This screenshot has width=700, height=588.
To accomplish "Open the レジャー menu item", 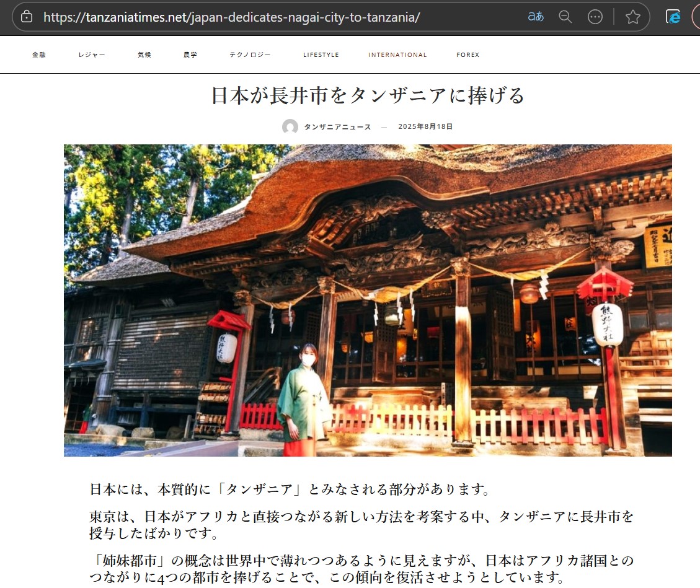I will pyautogui.click(x=92, y=55).
